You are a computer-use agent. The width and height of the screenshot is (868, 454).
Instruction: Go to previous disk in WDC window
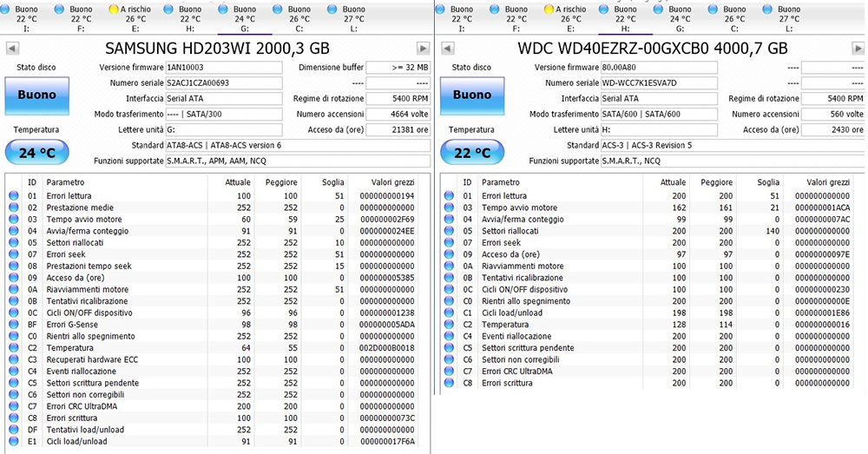click(x=448, y=48)
